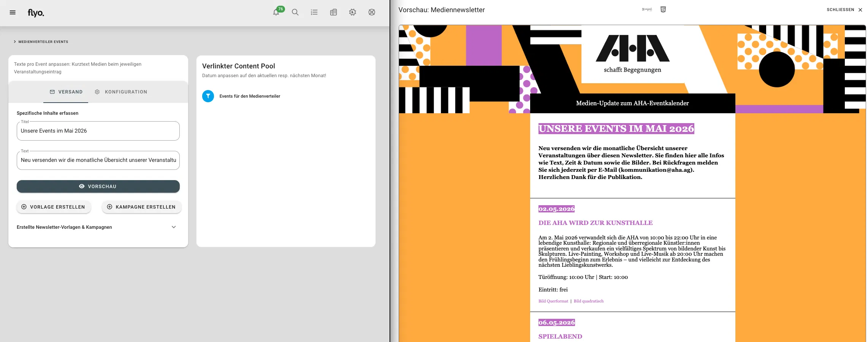Expand the Medienverteiler Events breadcrumb chevron

coord(15,42)
